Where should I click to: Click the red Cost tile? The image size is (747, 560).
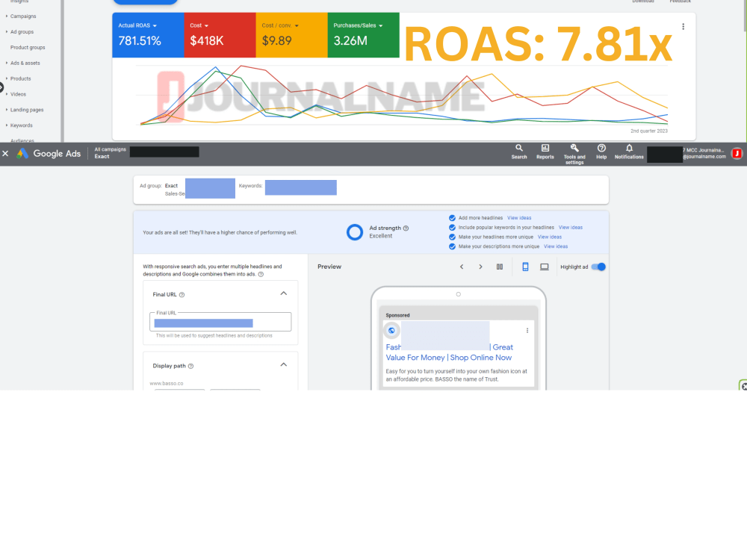coord(220,35)
